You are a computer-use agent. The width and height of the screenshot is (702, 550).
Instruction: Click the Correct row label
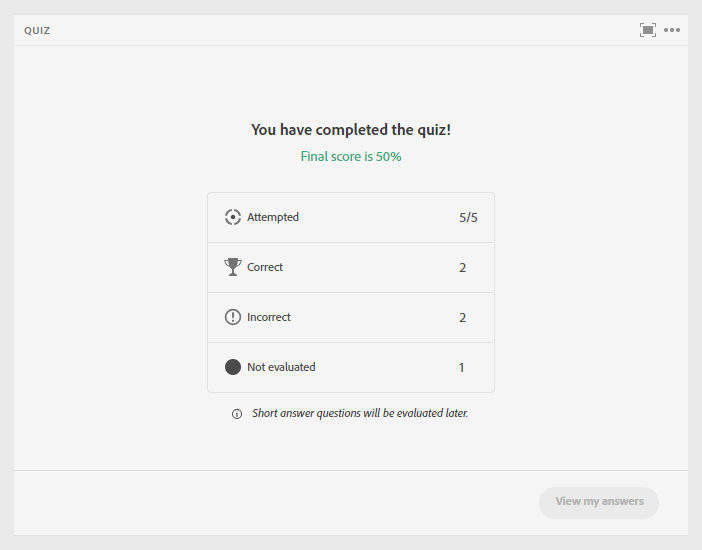coord(265,267)
